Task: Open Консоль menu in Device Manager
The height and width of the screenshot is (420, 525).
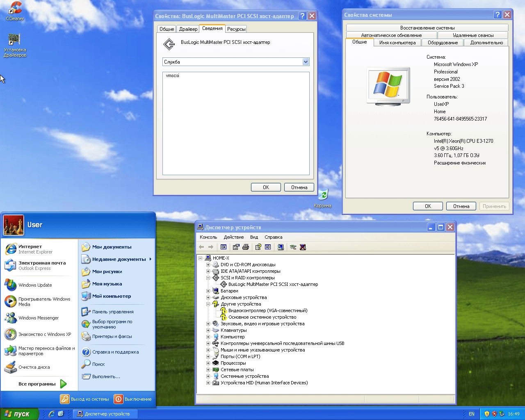Action: 208,237
